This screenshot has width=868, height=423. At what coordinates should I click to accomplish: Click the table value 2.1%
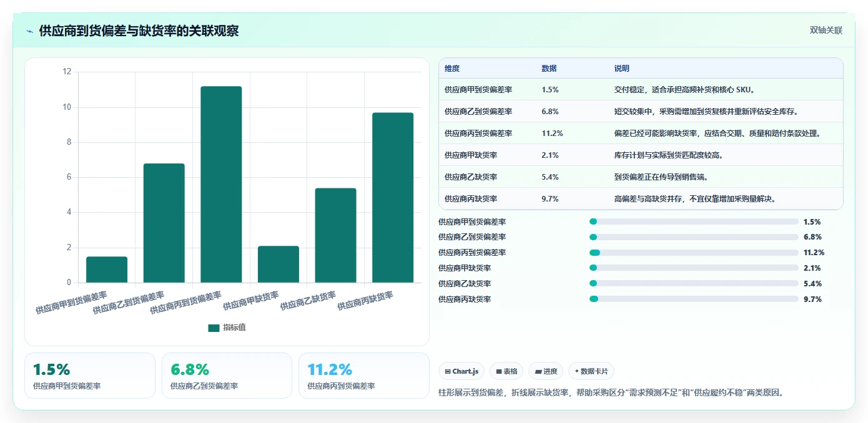click(550, 155)
